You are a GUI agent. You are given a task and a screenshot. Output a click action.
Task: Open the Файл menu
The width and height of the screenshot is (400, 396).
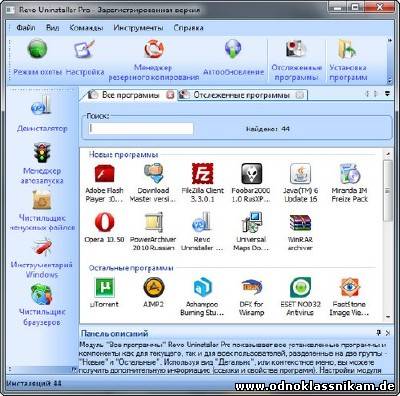click(x=26, y=28)
